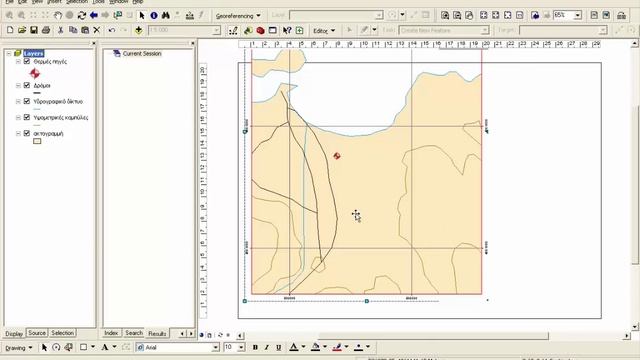Undo the last action
This screenshot has width=640, height=360.
[x=111, y=30]
